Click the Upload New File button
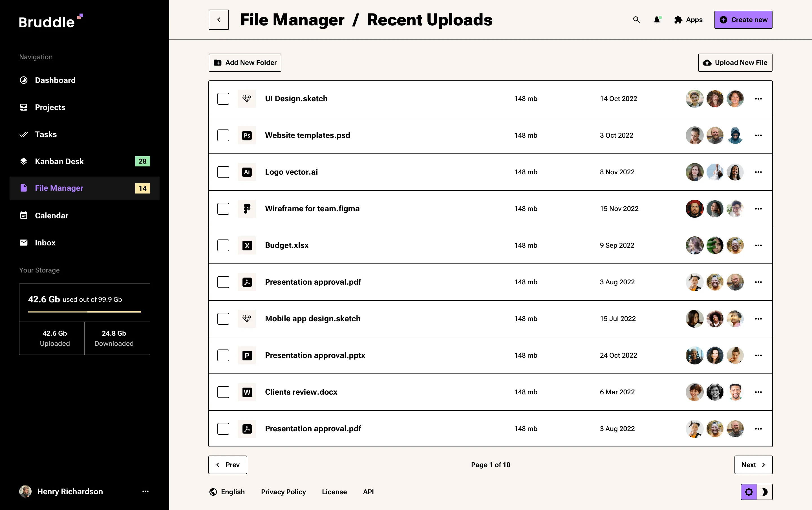The image size is (812, 510). 734,62
